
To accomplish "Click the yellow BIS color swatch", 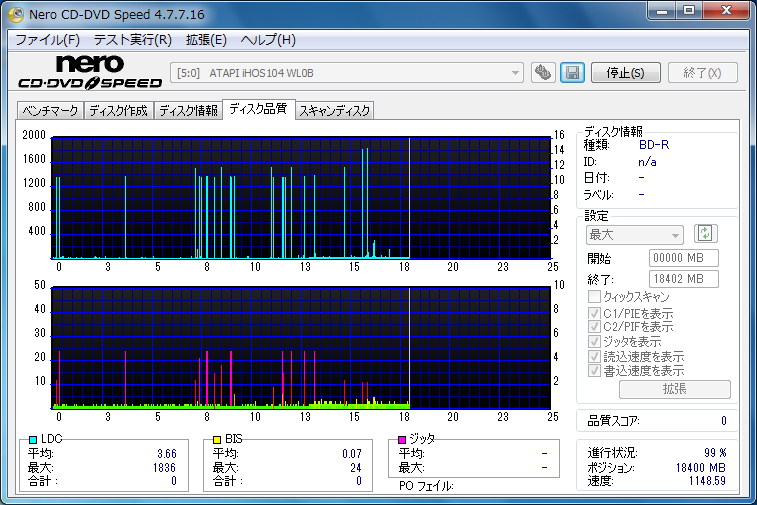I will [x=217, y=439].
